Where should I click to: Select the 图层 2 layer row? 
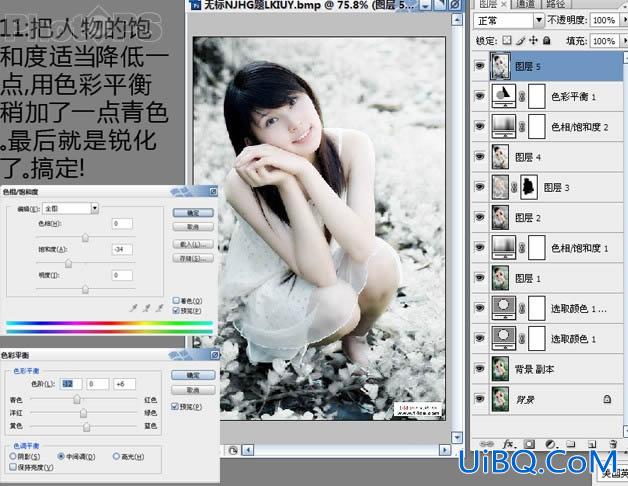[x=547, y=218]
